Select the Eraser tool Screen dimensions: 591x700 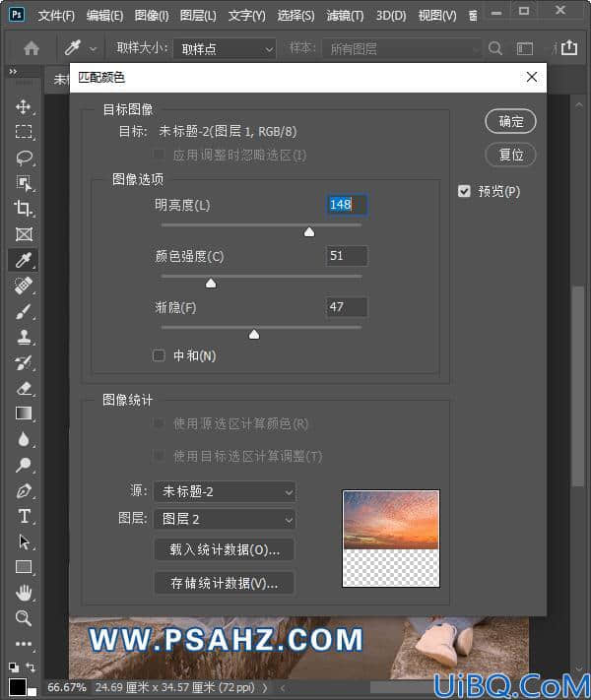[x=24, y=388]
